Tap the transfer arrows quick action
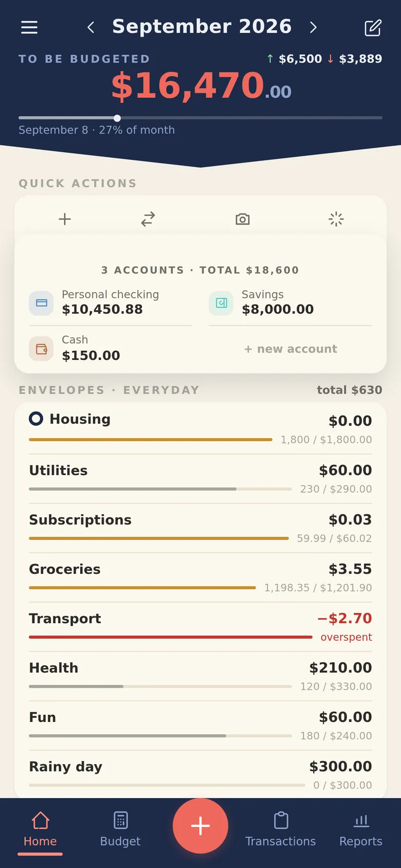Screen dimensions: 401x868 tap(148, 219)
